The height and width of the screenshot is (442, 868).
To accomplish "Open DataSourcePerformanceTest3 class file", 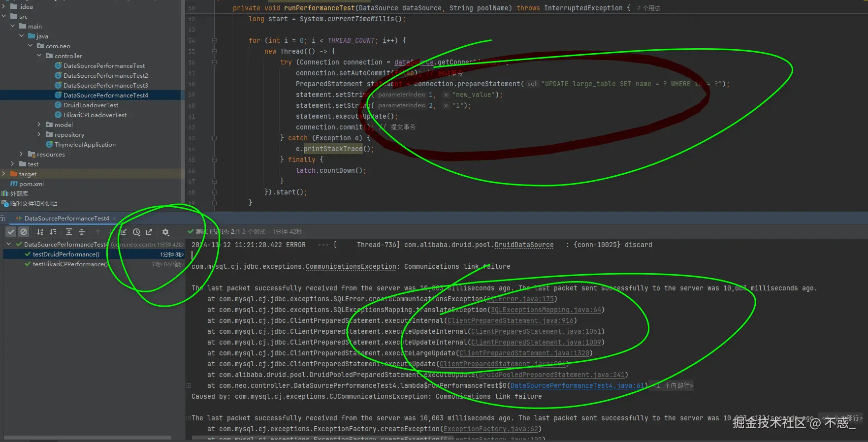I will click(x=101, y=85).
